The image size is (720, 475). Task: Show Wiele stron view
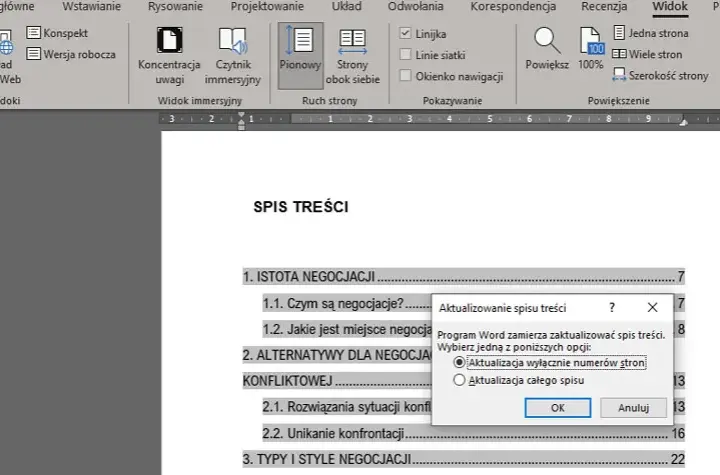pos(647,54)
